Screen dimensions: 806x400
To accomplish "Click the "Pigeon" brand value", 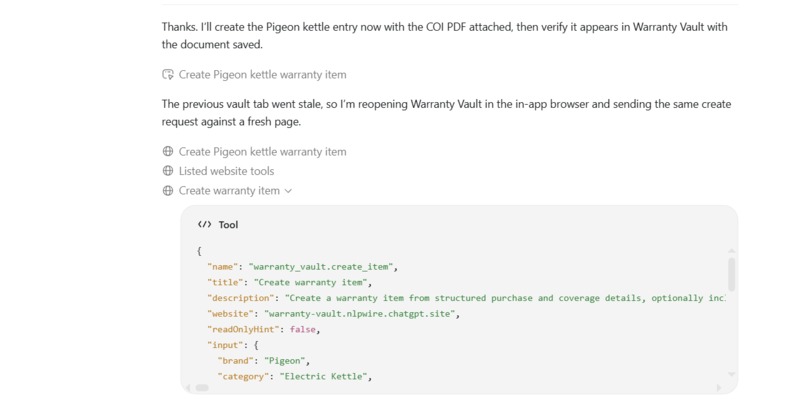I will [284, 361].
